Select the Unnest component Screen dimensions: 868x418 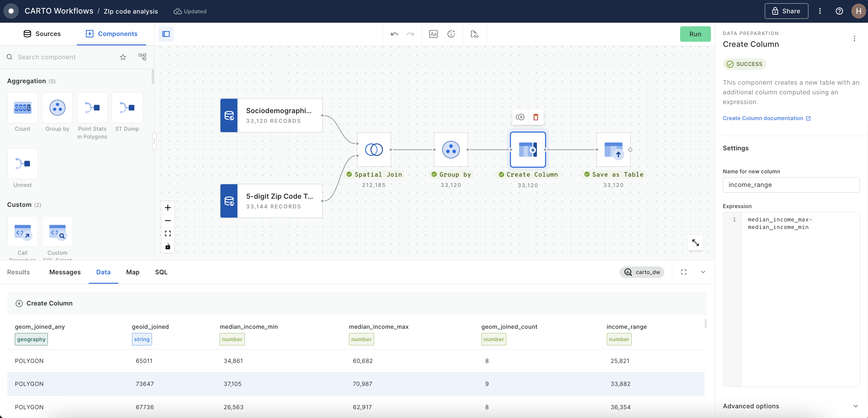[22, 164]
